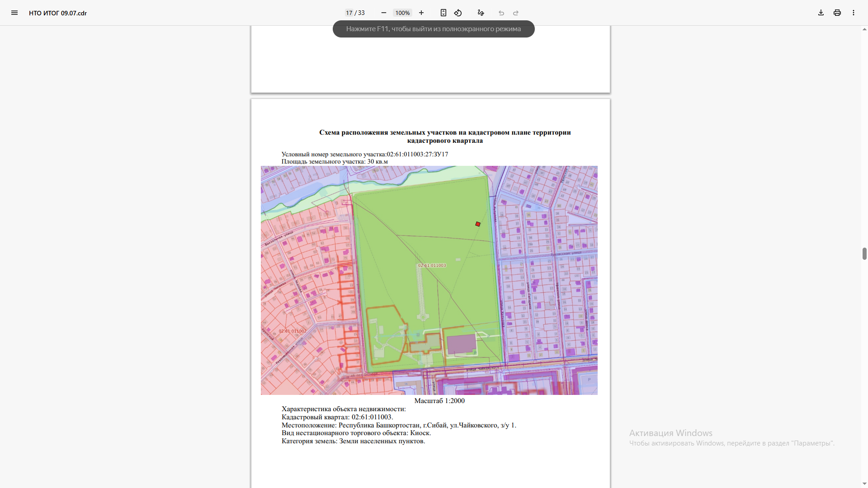Print the document
The width and height of the screenshot is (868, 488).
(837, 13)
